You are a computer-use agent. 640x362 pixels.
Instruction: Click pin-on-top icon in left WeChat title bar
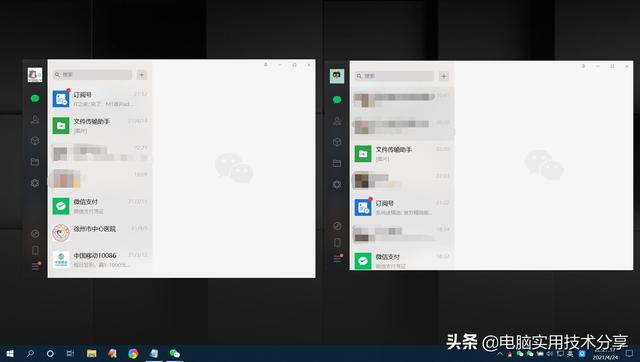(x=266, y=65)
